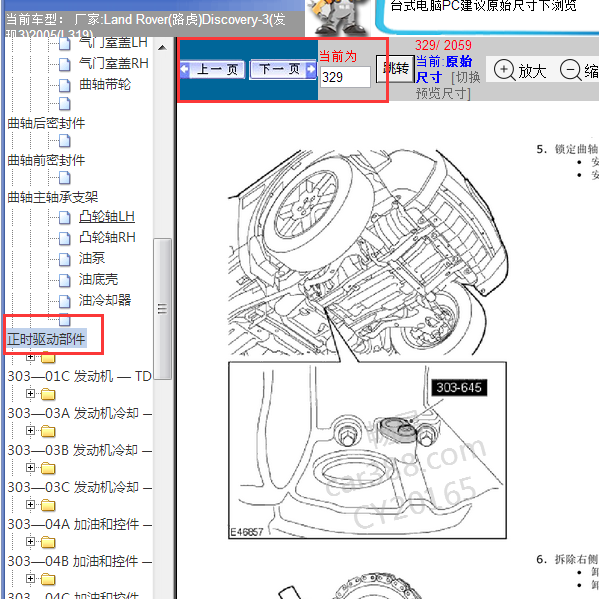Click the 303-645 tool label in diagram
The image size is (599, 599).
tap(459, 388)
